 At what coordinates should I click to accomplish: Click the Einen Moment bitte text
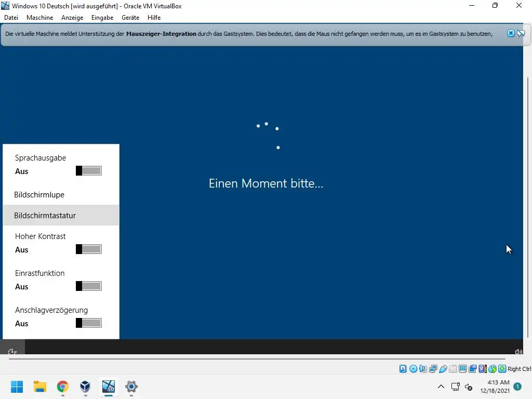click(x=266, y=183)
